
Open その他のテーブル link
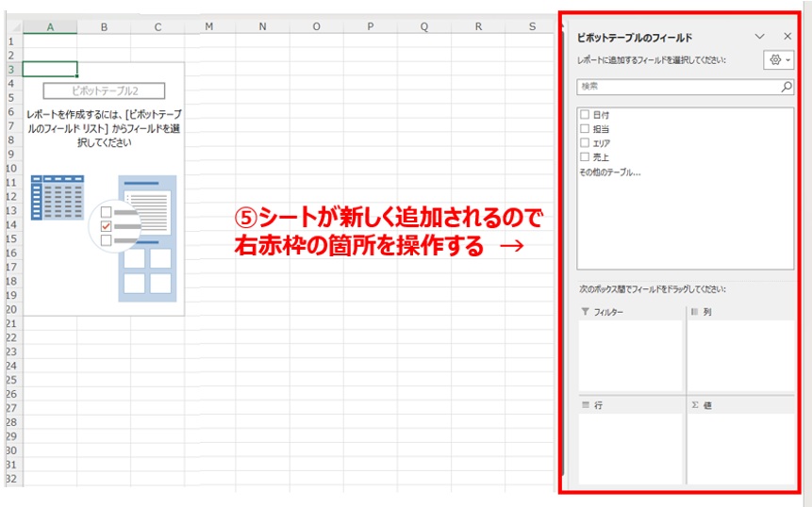(x=609, y=172)
